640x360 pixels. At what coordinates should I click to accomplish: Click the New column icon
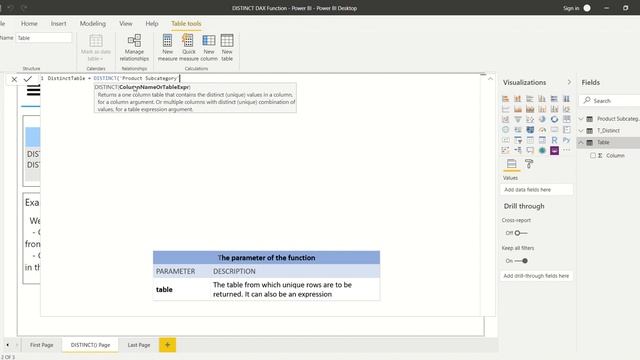pyautogui.click(x=209, y=47)
